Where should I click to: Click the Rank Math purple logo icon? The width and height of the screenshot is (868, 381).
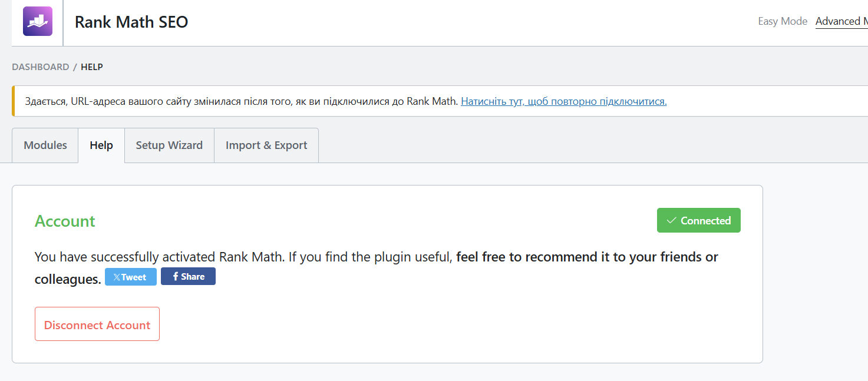coord(38,22)
